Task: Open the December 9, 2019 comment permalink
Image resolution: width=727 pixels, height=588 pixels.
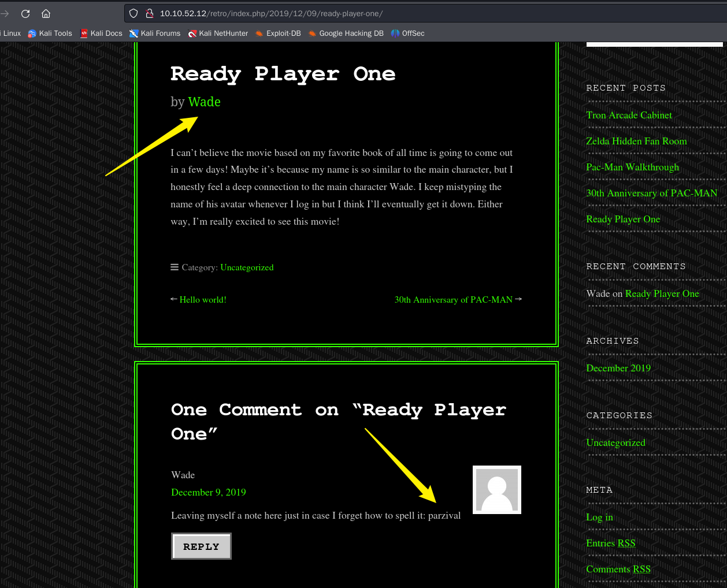Action: pos(209,492)
